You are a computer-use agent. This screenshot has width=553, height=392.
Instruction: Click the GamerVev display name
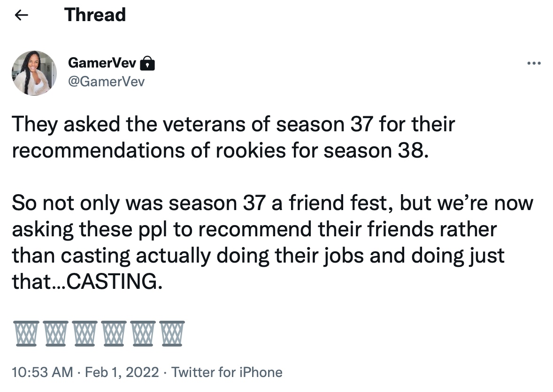click(x=102, y=62)
